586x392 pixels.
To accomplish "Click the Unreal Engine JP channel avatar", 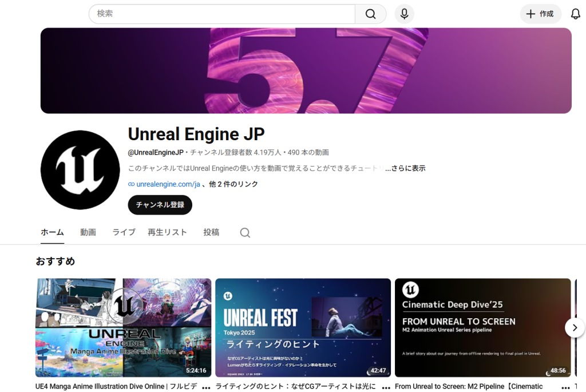I will (80, 169).
